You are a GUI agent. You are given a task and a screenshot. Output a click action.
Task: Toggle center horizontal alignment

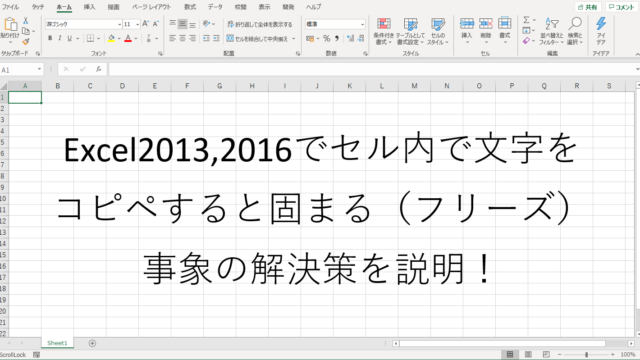coord(182,38)
